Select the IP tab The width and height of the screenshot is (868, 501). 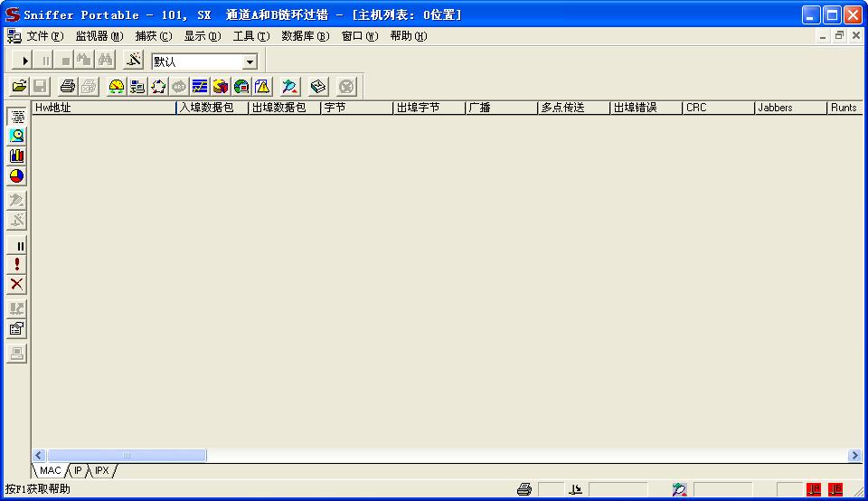[x=78, y=470]
